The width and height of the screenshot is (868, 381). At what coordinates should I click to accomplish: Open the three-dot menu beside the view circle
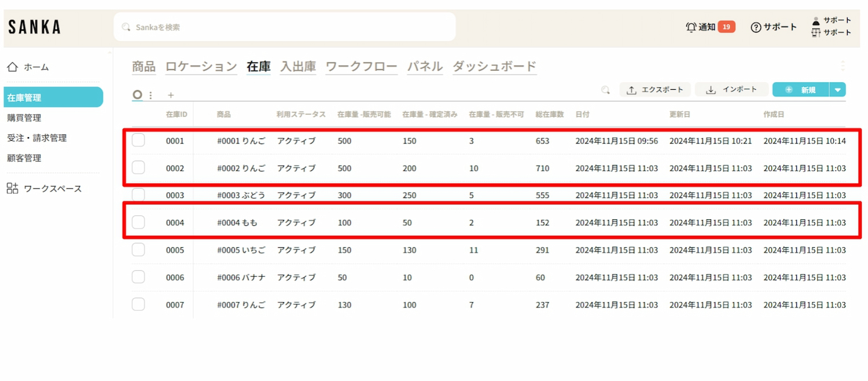pos(151,95)
